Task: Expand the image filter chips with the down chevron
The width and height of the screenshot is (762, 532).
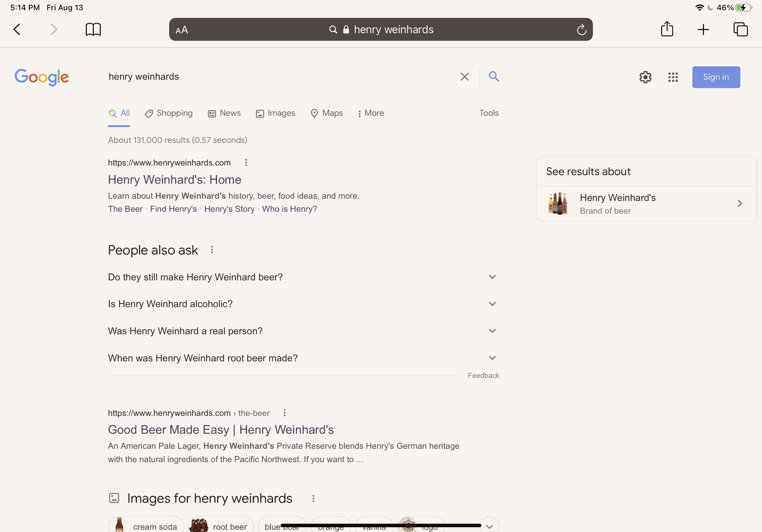Action: (489, 526)
